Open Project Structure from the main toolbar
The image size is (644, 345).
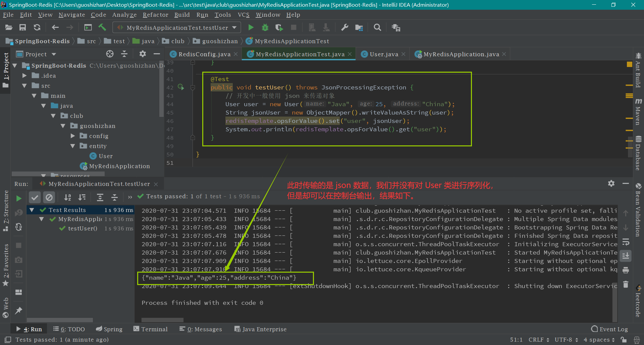pos(359,27)
